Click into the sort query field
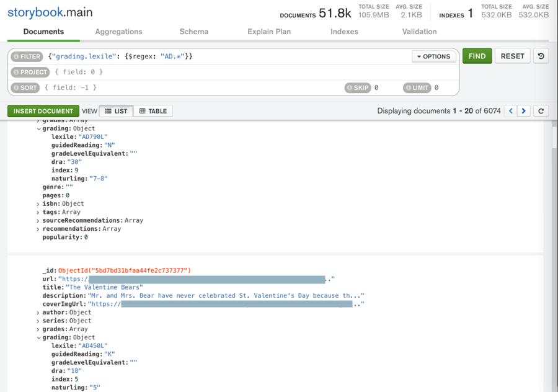This screenshot has width=558, height=392. click(x=192, y=87)
